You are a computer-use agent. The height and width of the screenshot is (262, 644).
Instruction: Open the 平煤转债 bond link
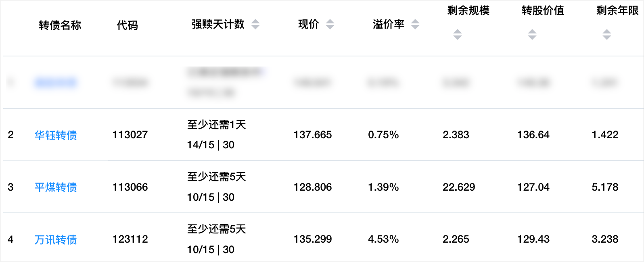[x=56, y=187]
